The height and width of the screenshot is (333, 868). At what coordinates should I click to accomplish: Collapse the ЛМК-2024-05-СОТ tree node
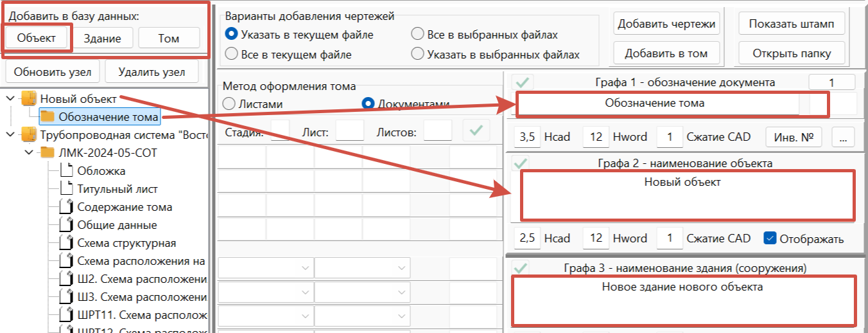point(28,152)
